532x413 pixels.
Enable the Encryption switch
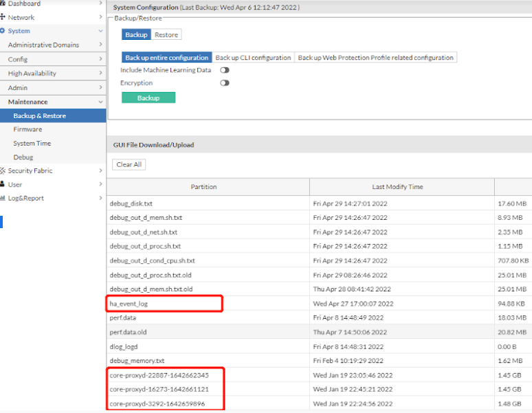225,83
